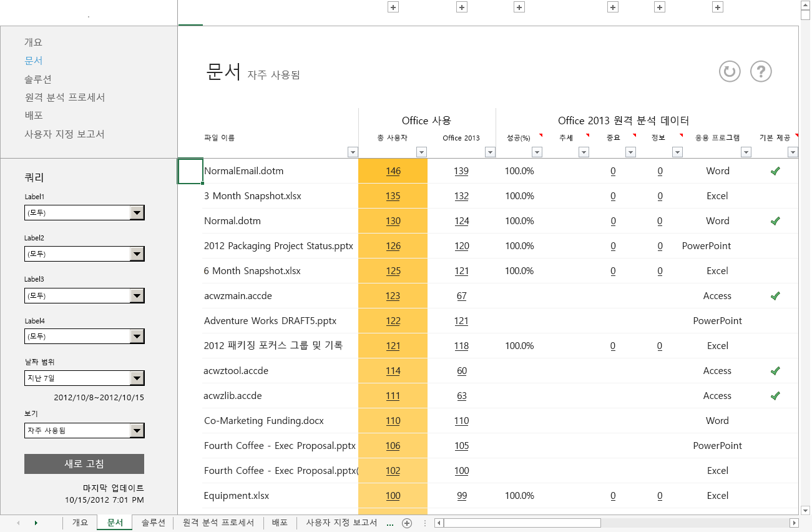
Task: Click the file name Equipment.xlsx
Action: pos(237,496)
